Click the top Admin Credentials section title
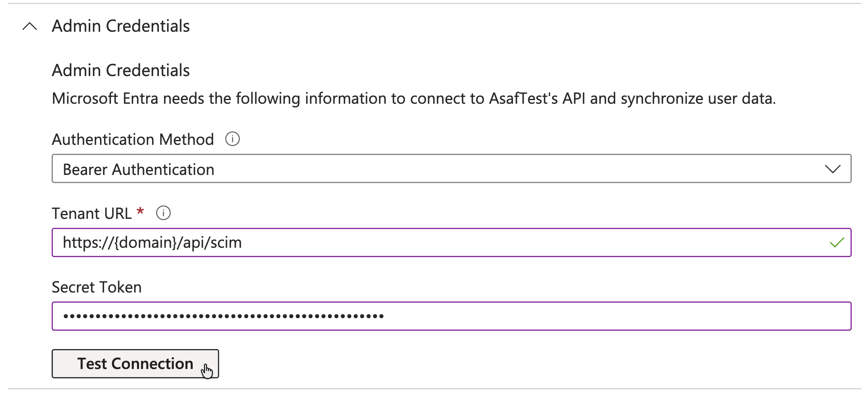This screenshot has width=868, height=393. pos(121,26)
